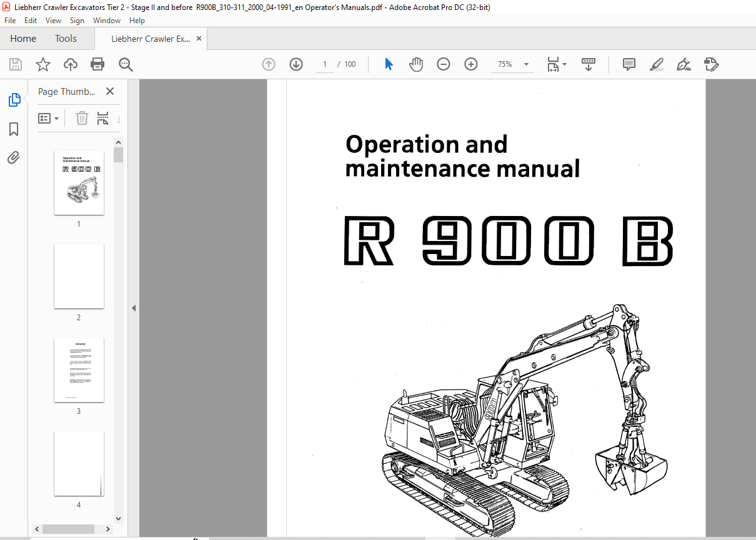
Task: Click the toolbar icon right of the page fit dropdown
Action: pos(588,64)
